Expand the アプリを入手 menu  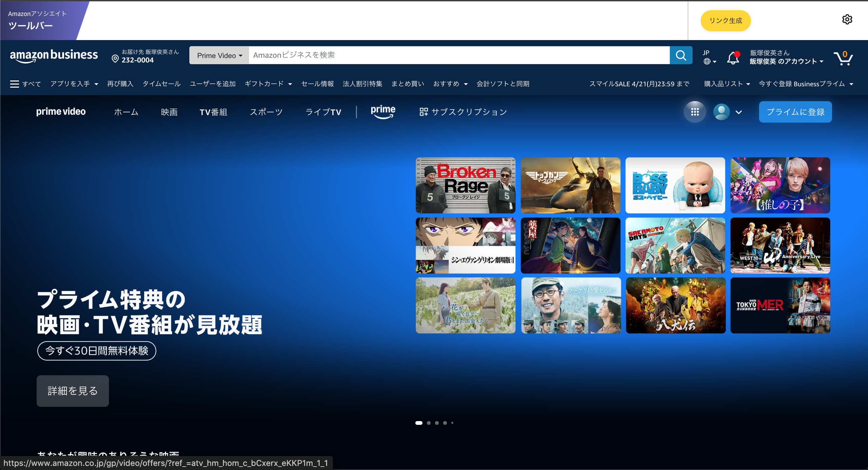click(x=74, y=84)
